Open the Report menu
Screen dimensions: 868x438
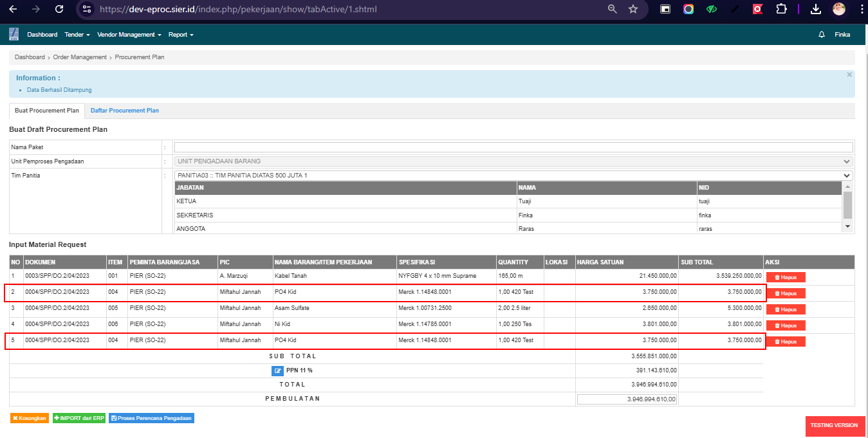[x=181, y=35]
